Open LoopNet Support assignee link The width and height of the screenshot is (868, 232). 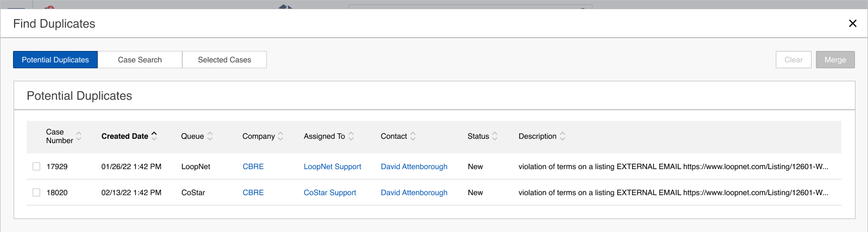[332, 166]
